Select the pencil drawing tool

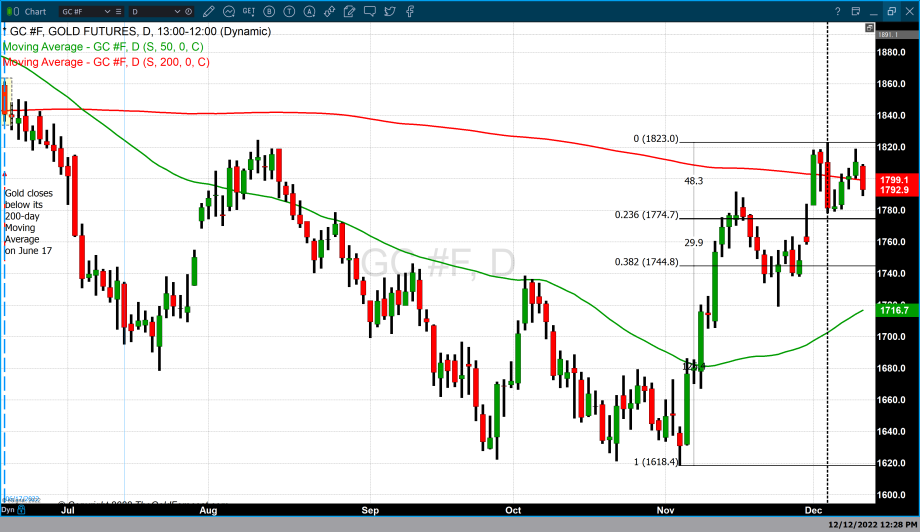click(x=209, y=11)
